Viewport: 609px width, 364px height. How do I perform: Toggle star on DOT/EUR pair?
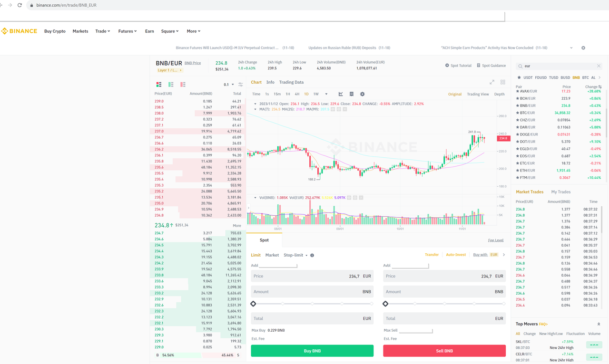pos(518,142)
